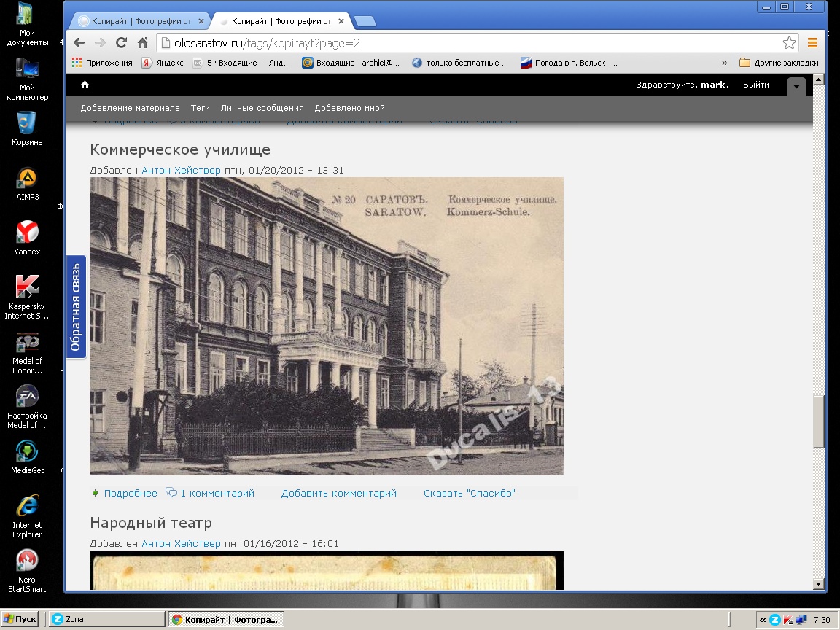Click the site home icon in black bar
The width and height of the screenshot is (840, 630).
(x=85, y=85)
